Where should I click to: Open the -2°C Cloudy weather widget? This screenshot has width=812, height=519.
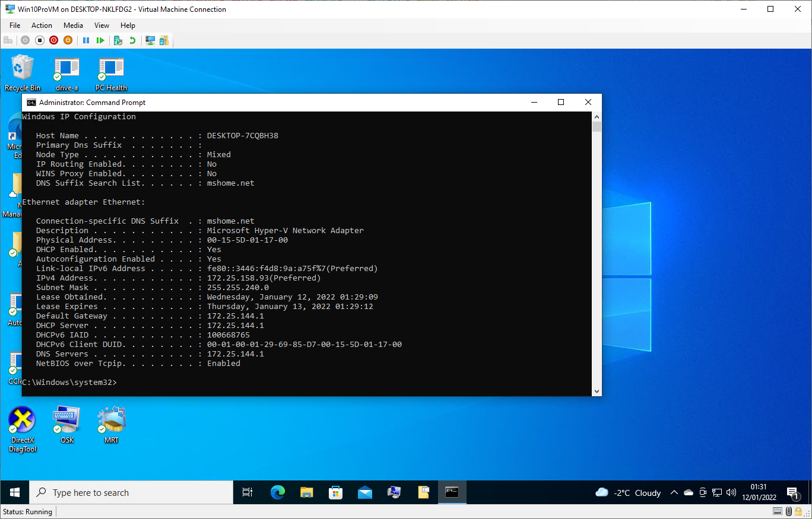point(628,492)
